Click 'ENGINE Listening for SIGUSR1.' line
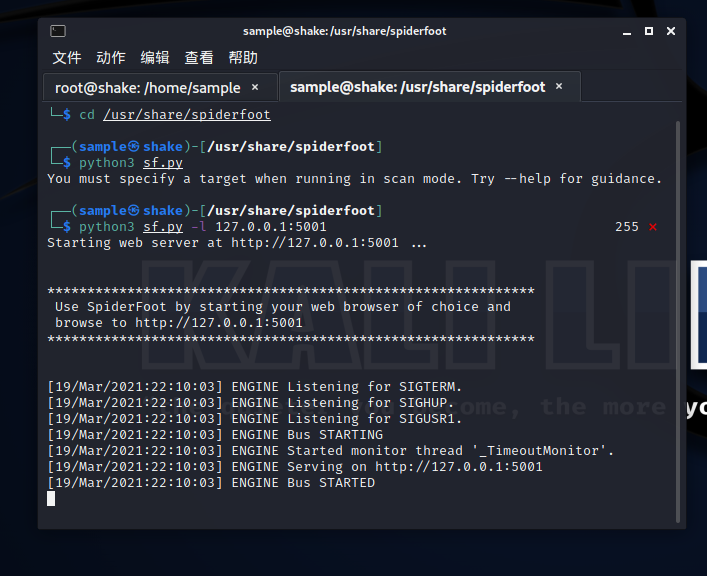This screenshot has height=576, width=707. click(255, 419)
